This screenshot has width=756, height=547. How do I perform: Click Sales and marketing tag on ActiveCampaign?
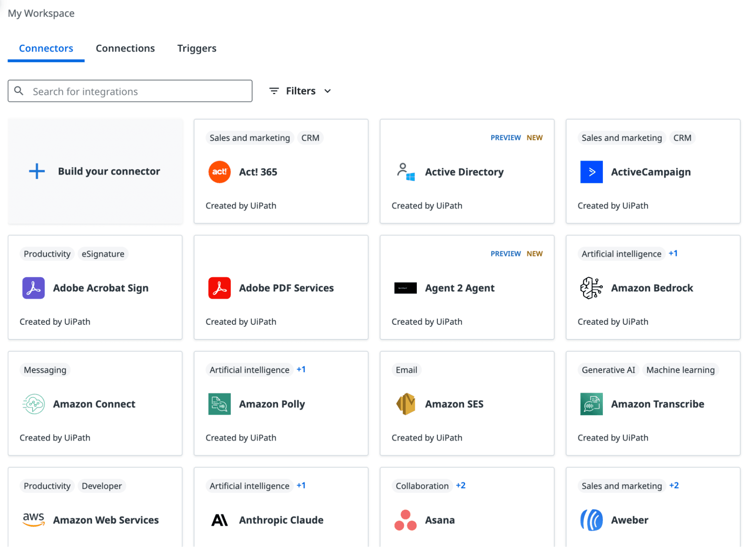tap(621, 138)
